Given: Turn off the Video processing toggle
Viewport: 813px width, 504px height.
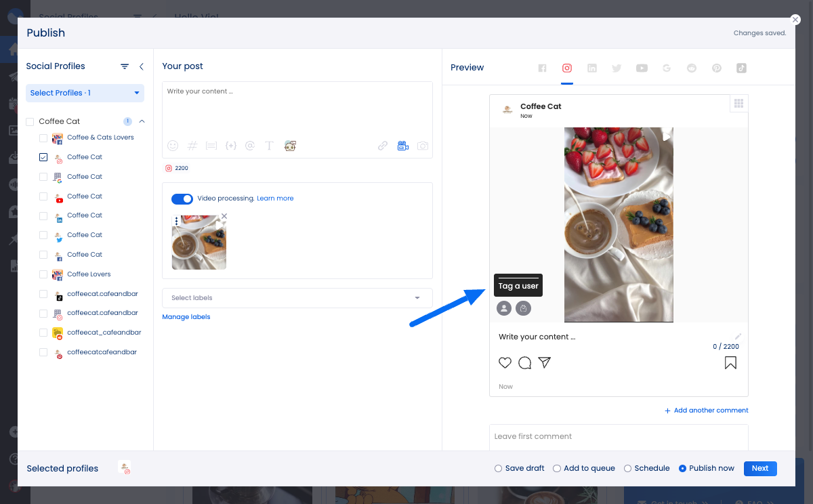Looking at the screenshot, I should [x=182, y=198].
